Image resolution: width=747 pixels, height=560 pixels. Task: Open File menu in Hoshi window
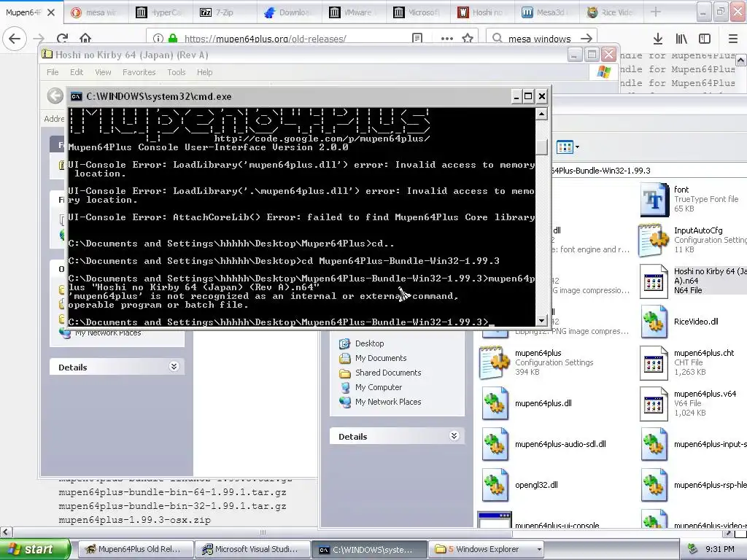[x=53, y=72]
